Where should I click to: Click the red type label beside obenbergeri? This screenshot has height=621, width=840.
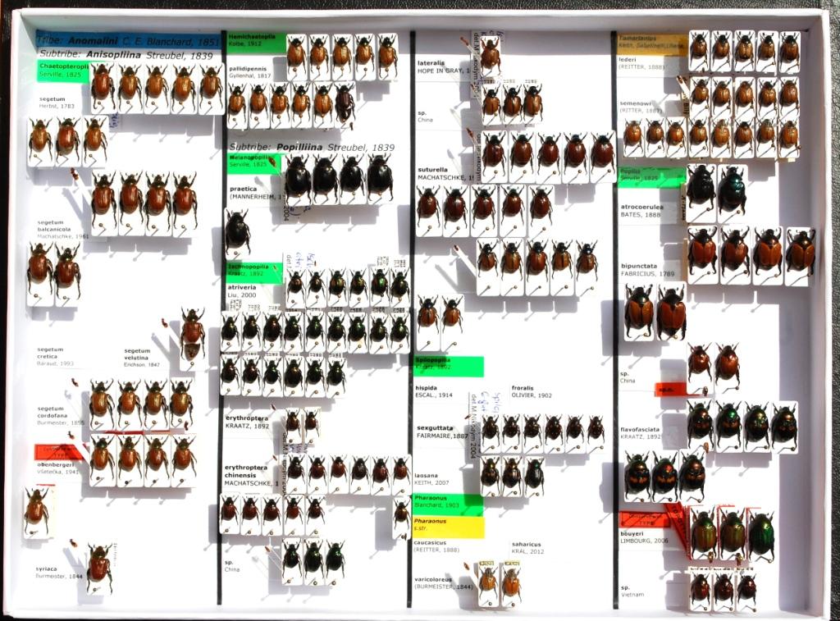tap(58, 452)
